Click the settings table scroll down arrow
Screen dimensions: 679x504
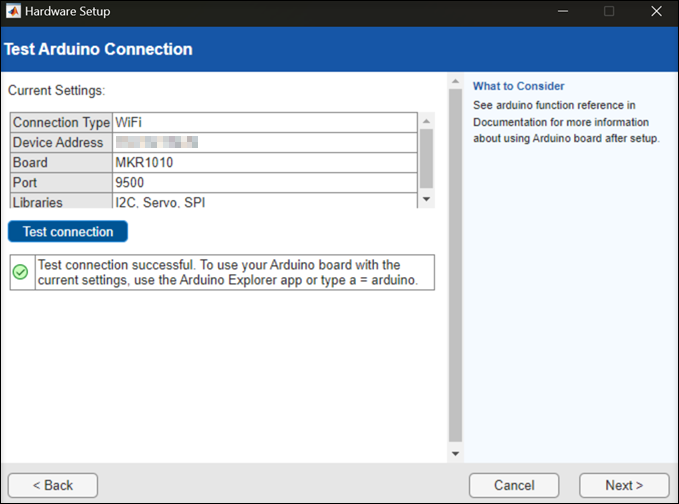(426, 200)
